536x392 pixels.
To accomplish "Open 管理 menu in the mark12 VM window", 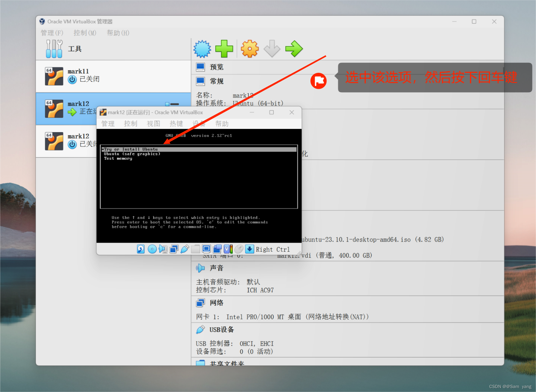I will 108,124.
